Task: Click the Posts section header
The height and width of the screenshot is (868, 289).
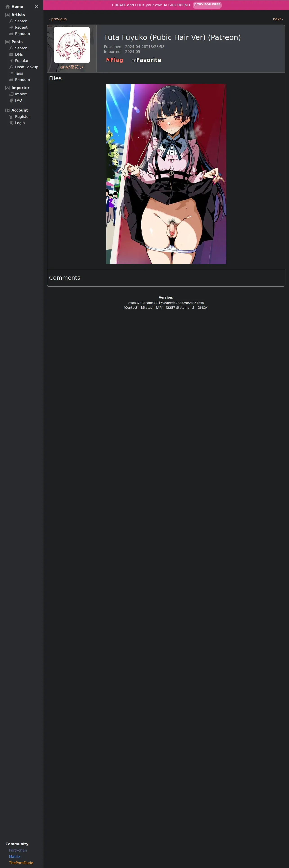Action: pos(17,42)
